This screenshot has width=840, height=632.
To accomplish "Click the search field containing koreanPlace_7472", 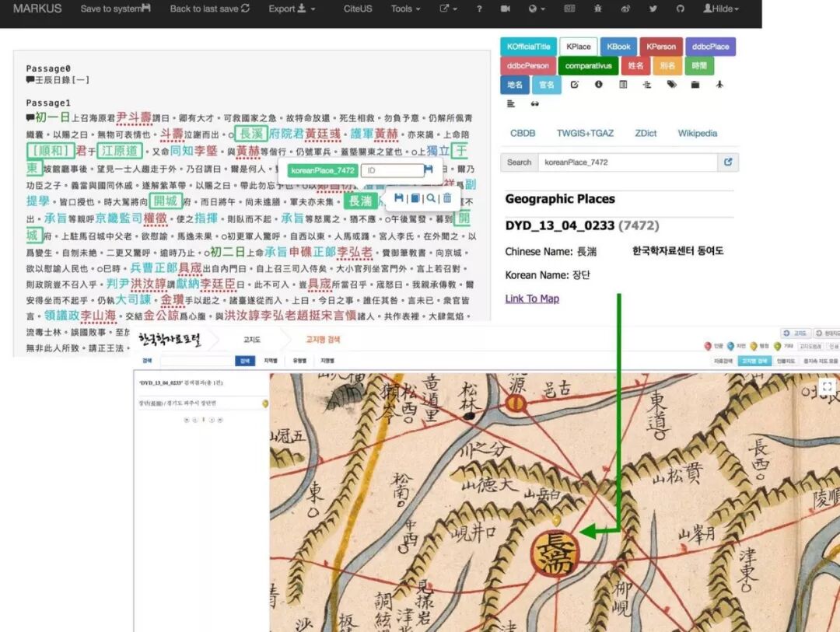I will point(628,162).
